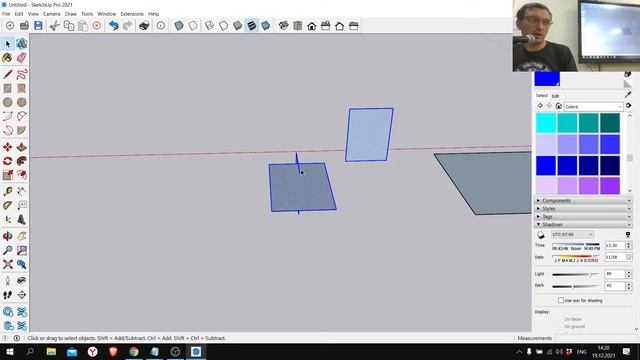Enable Shaded With Textures style icon
The height and width of the screenshot is (360, 640).
252,26
